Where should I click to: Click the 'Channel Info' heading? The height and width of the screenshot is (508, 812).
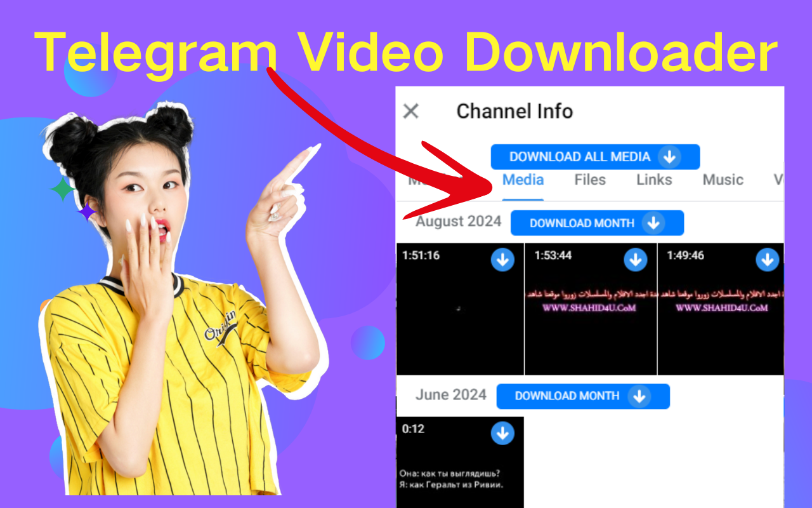click(514, 112)
